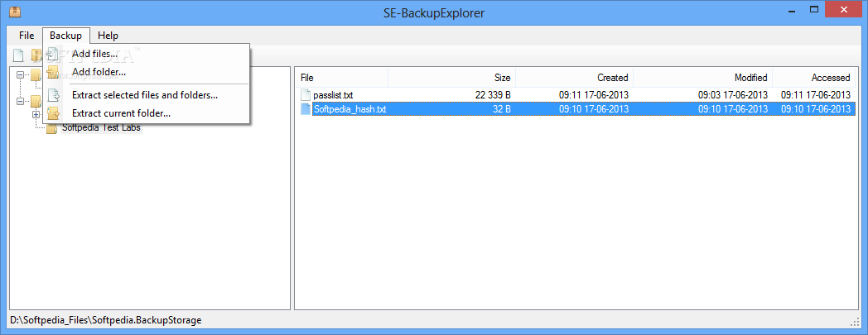The width and height of the screenshot is (868, 335).
Task: Sort list by the File column header
Action: click(341, 78)
